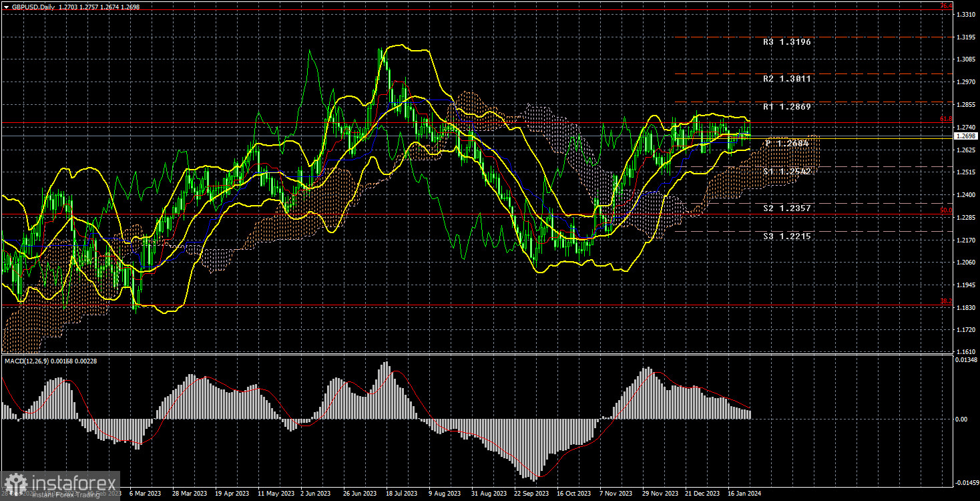Click the 1.2285 price axis value

(x=965, y=217)
